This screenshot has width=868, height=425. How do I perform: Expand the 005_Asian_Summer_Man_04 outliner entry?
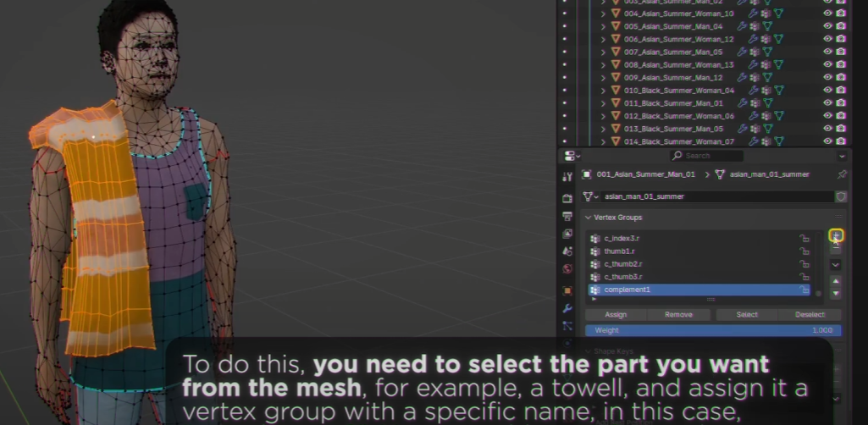604,26
